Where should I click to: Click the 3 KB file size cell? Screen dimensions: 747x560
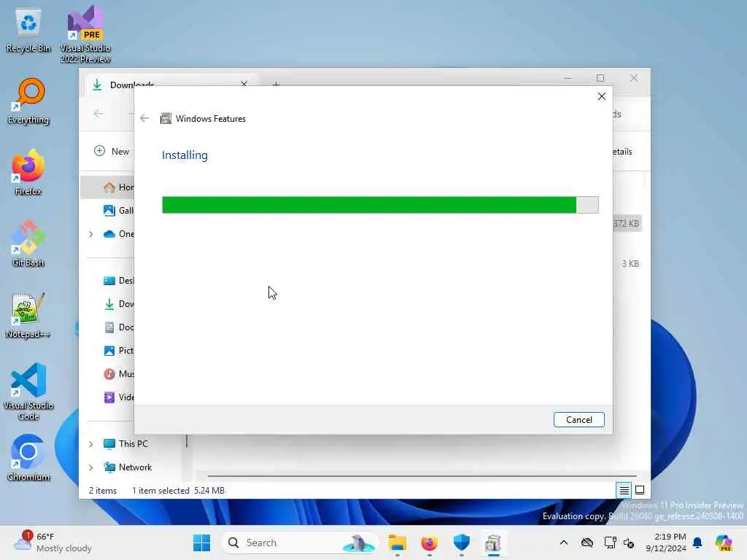coord(630,263)
